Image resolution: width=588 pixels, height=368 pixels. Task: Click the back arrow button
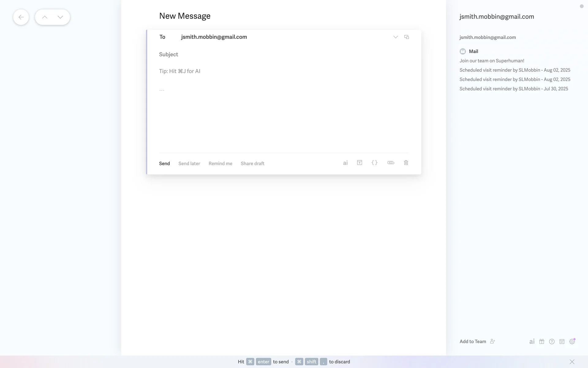(21, 17)
